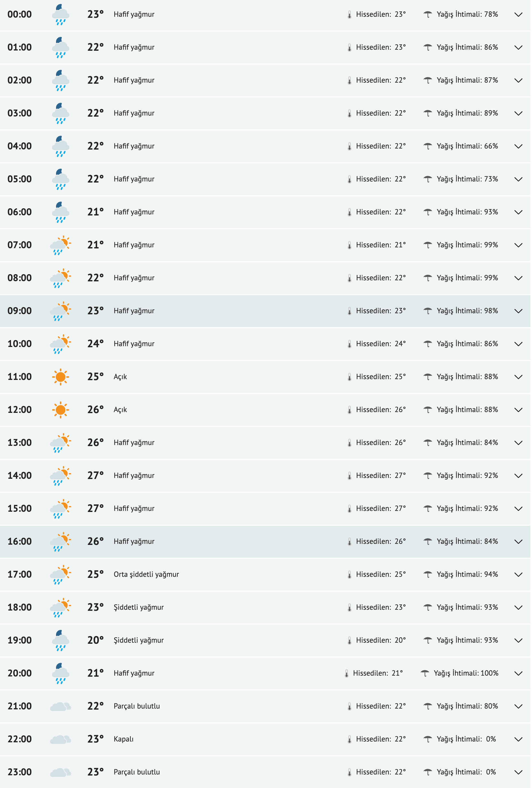
Task: Click the 'Kapalı' condition text at 22:00
Action: click(x=123, y=739)
